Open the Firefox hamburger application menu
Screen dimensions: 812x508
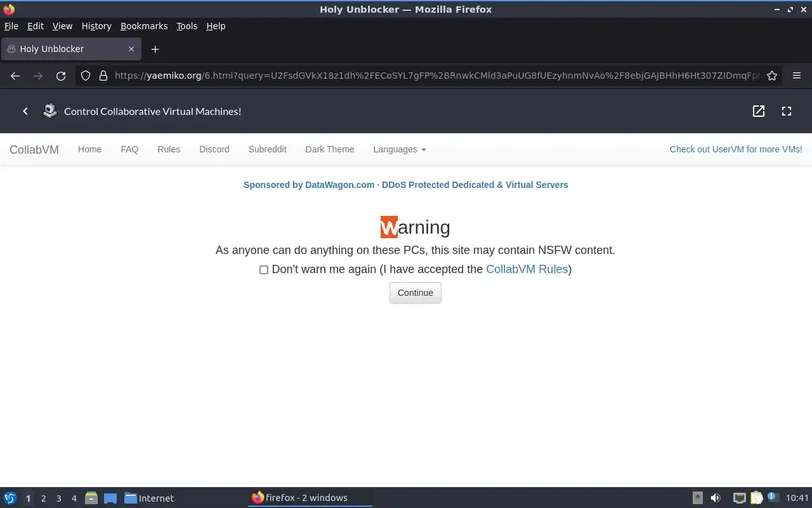pyautogui.click(x=797, y=76)
